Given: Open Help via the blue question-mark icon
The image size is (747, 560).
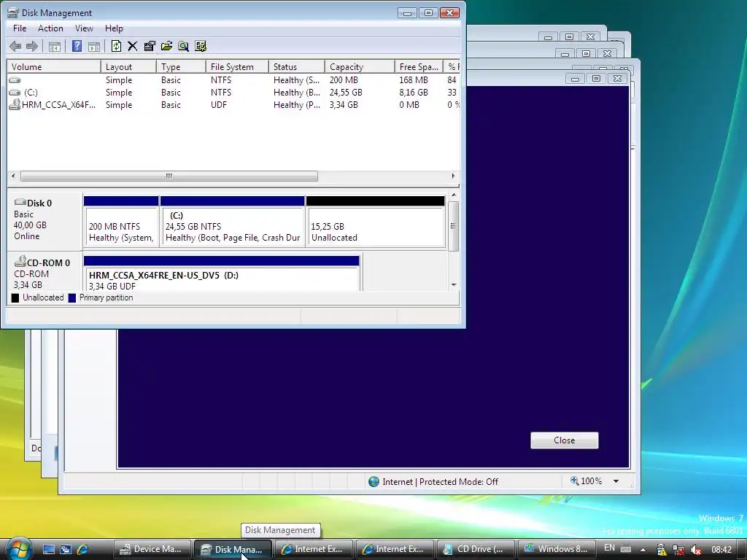Looking at the screenshot, I should coord(77,46).
